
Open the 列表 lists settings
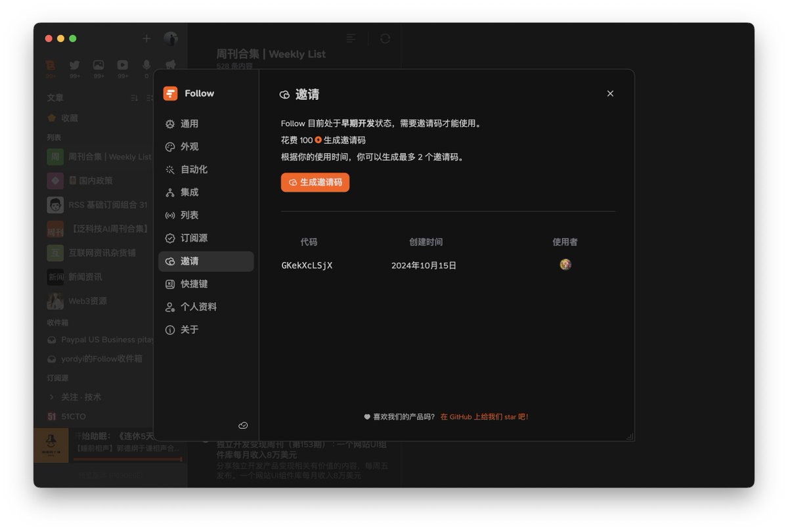pos(206,215)
